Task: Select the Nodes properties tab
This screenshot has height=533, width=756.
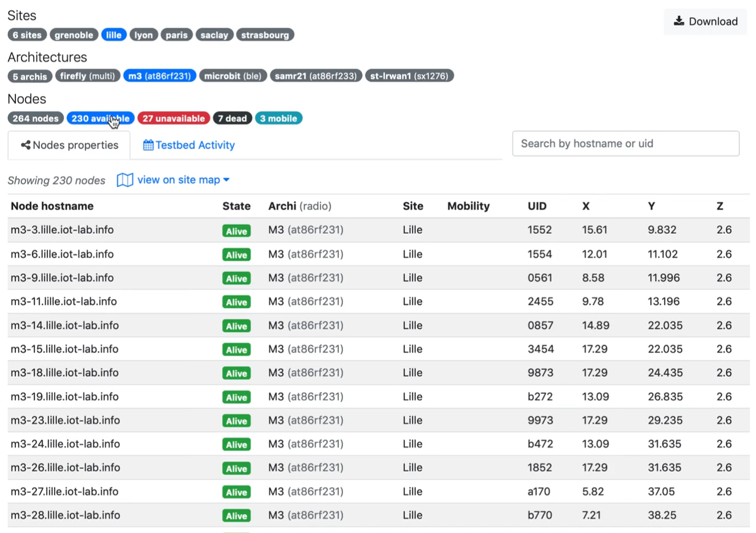Action: click(x=69, y=145)
